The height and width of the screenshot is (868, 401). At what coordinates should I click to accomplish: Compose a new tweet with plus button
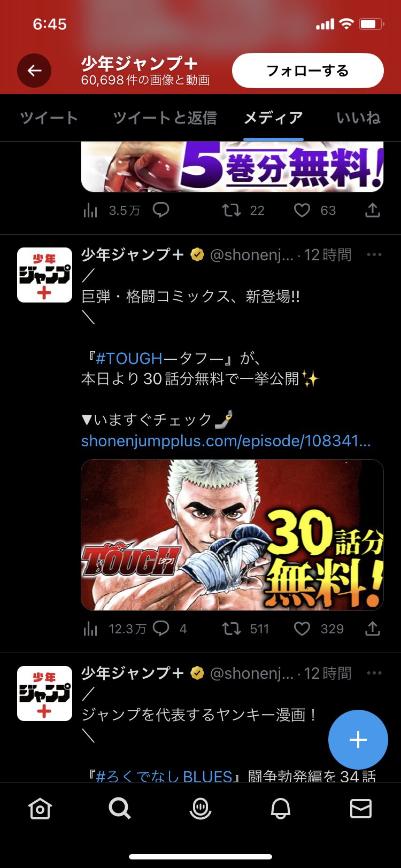coord(358,740)
